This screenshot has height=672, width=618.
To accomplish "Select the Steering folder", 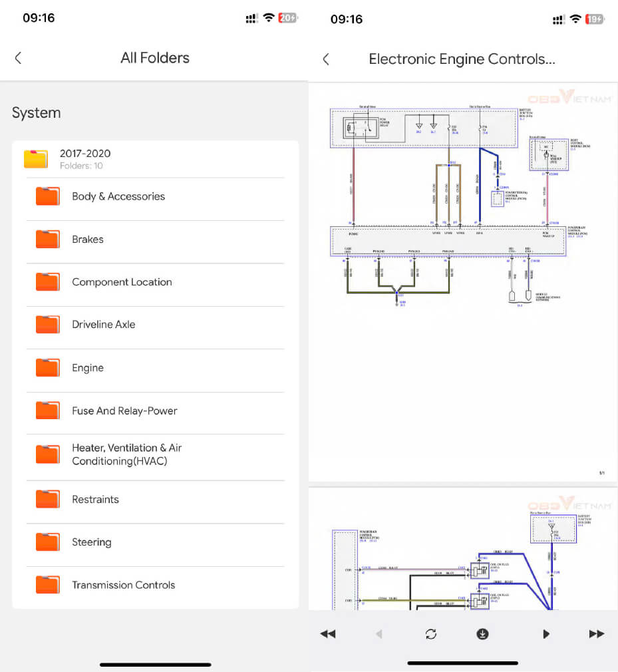I will [91, 542].
